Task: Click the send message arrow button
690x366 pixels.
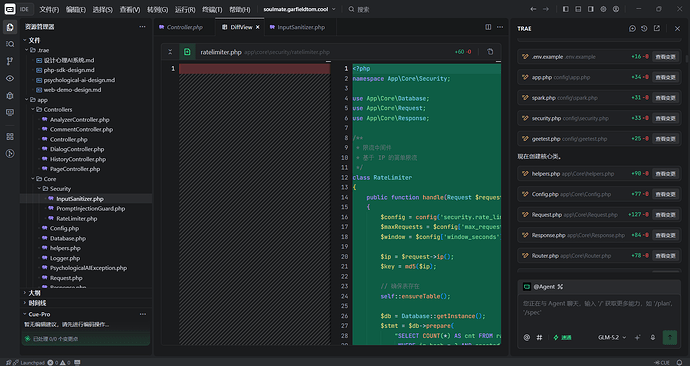Action: 670,337
